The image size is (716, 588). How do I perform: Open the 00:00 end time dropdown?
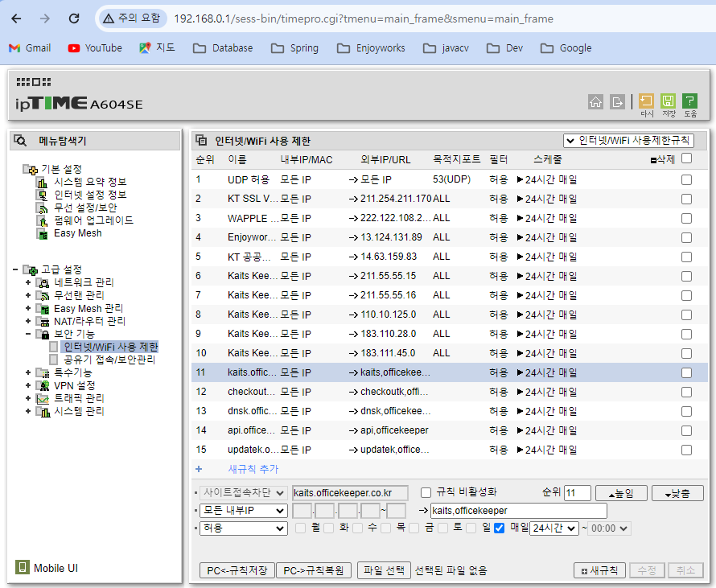610,528
